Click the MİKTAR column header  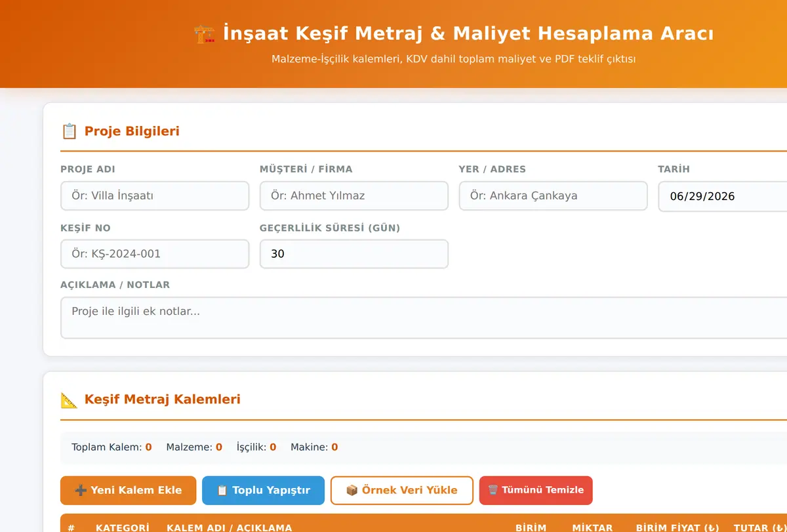(x=592, y=527)
